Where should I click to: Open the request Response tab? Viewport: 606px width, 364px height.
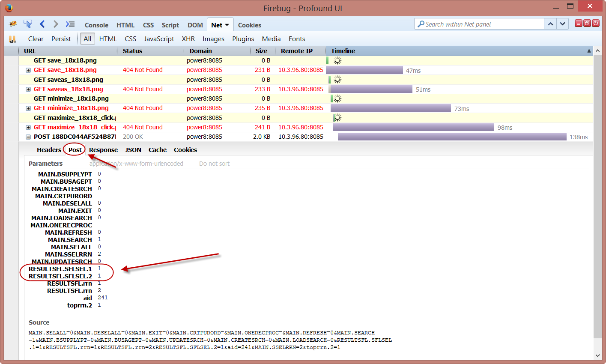(x=103, y=150)
